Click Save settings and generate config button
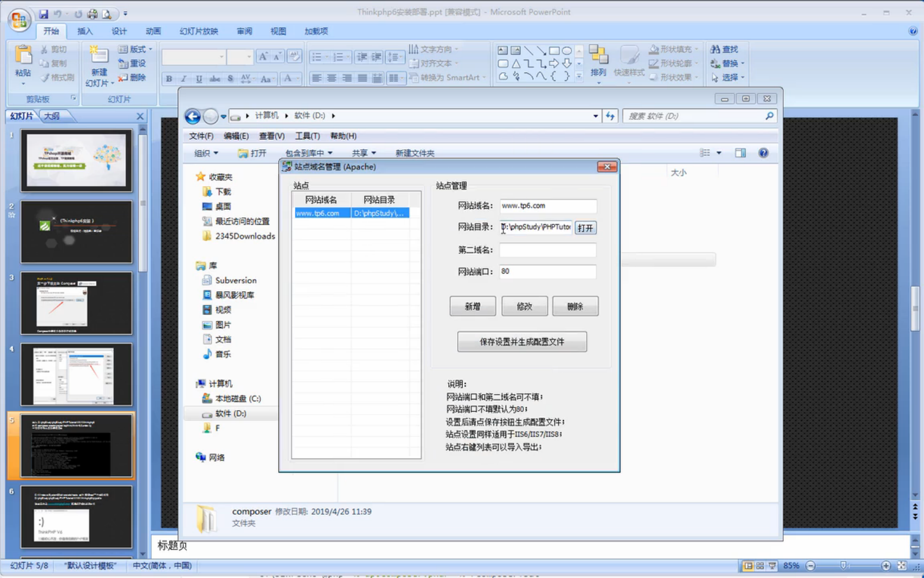Screen dimensions: 924x578 (x=522, y=341)
